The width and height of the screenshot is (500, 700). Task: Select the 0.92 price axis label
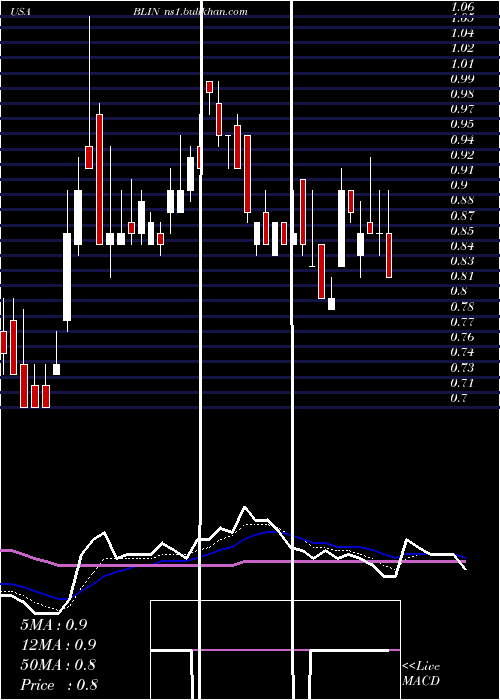462,155
